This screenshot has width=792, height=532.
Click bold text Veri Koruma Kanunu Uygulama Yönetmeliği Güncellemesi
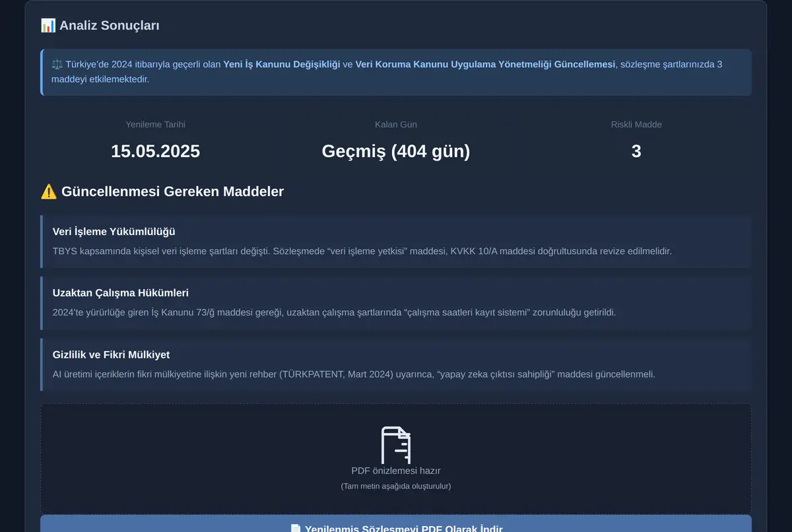click(485, 65)
